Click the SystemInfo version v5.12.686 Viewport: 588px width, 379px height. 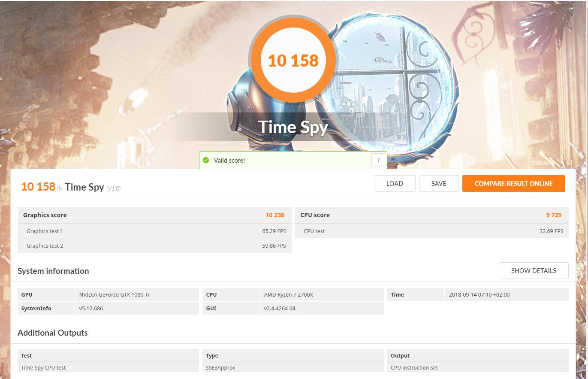[91, 308]
